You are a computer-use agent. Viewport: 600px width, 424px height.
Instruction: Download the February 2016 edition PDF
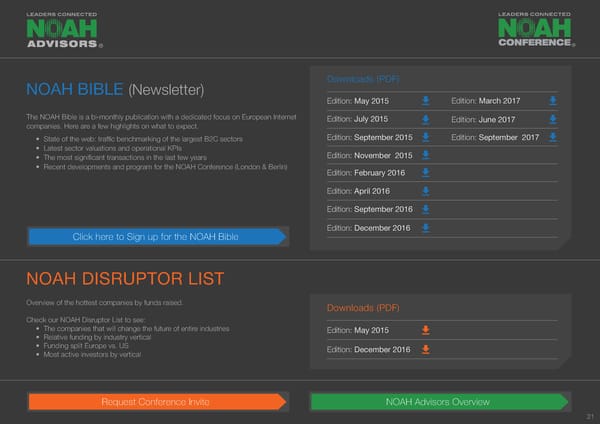[425, 173]
